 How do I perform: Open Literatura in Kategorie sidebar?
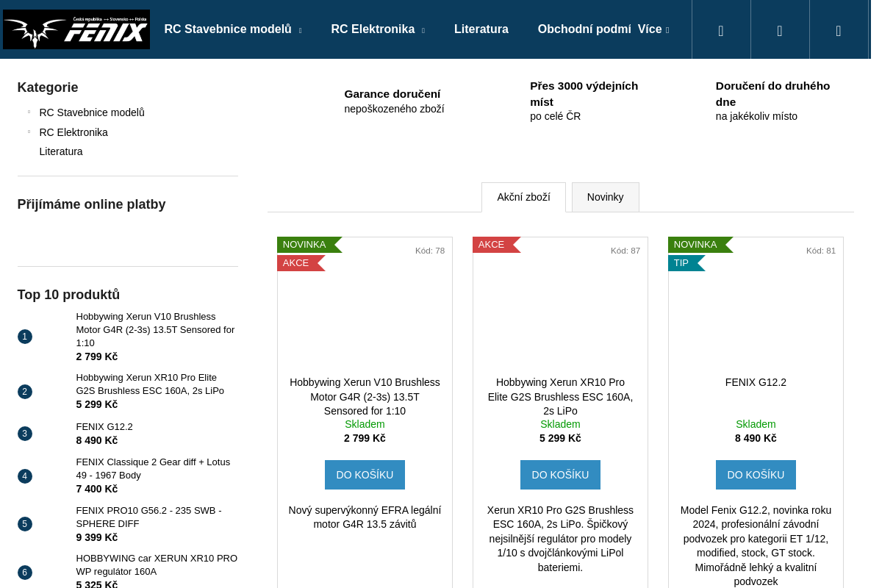tap(61, 151)
